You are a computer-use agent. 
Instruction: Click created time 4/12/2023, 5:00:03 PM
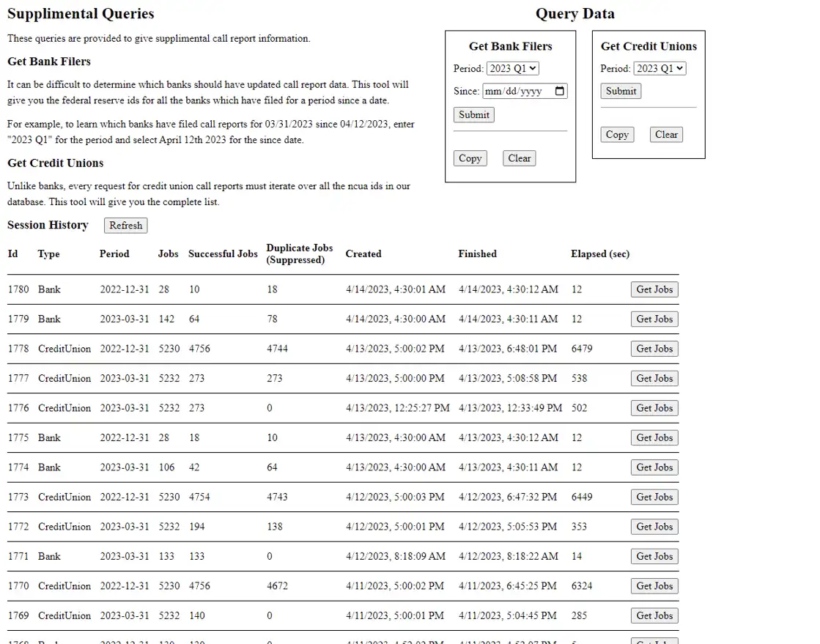tap(395, 497)
